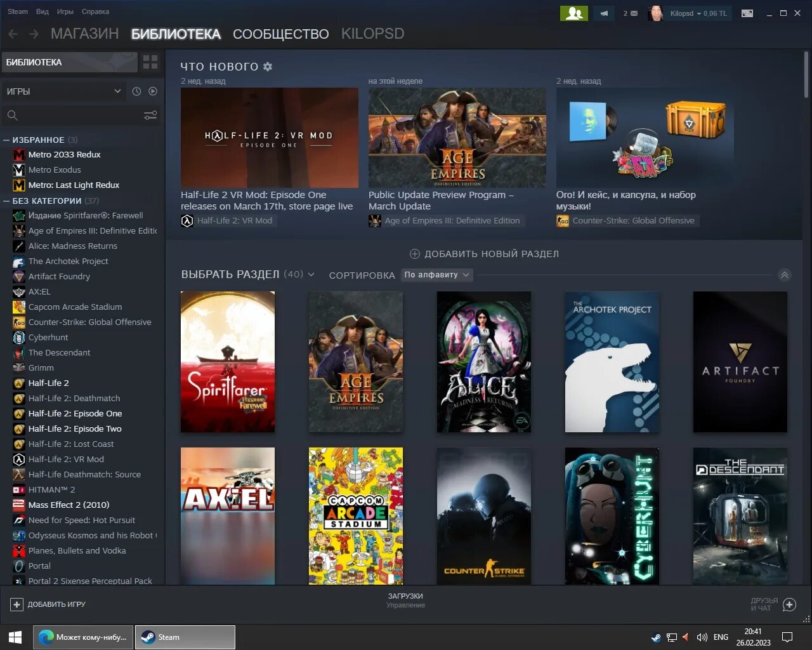Open Friends and Chat plus icon
This screenshot has width=812, height=650.
click(790, 604)
